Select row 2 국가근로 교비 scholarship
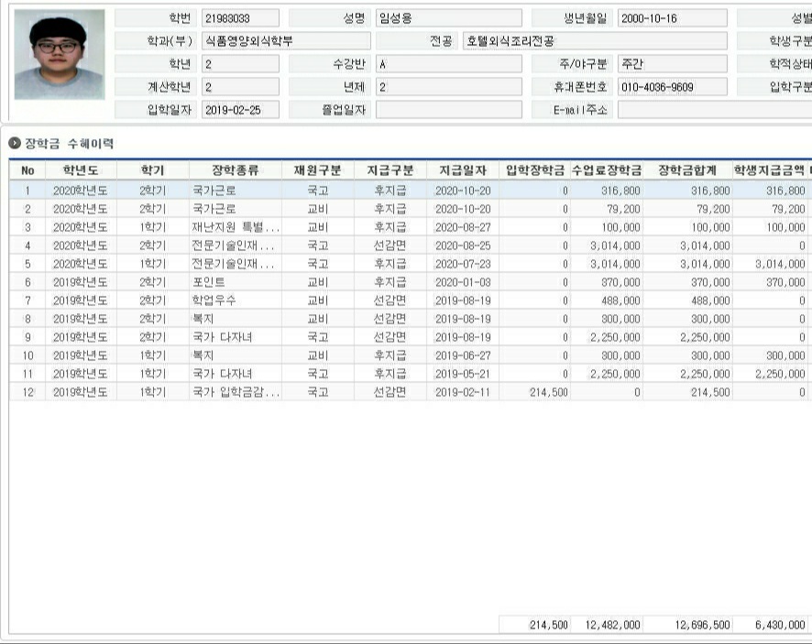812x644 pixels. click(409, 209)
